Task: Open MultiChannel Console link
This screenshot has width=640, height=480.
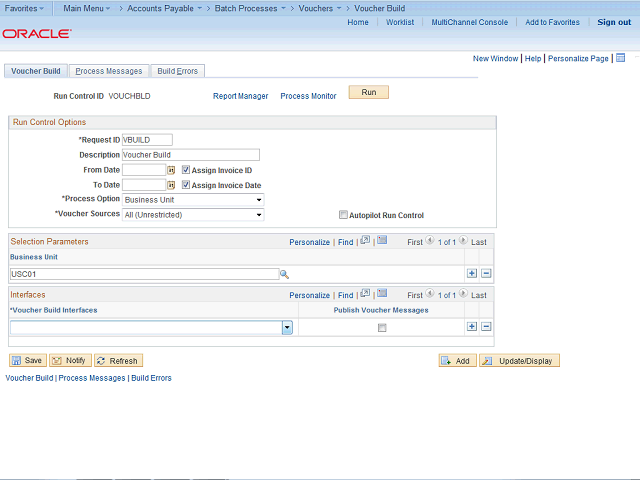Action: [469, 22]
